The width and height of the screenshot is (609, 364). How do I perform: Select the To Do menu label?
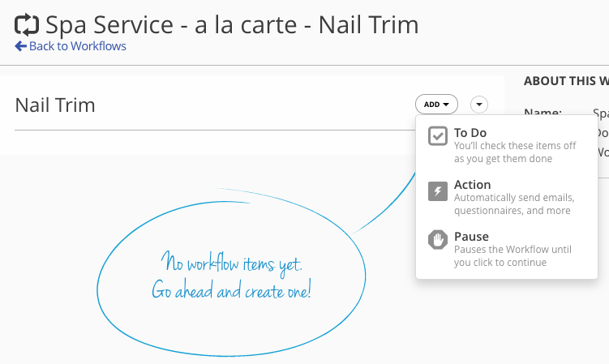click(470, 133)
